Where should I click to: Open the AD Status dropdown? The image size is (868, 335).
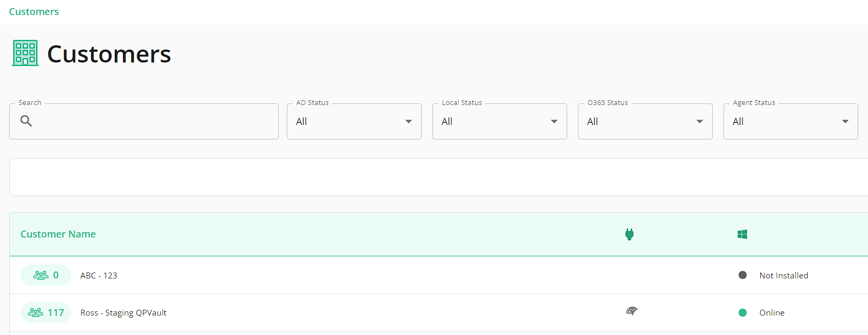[x=354, y=121]
